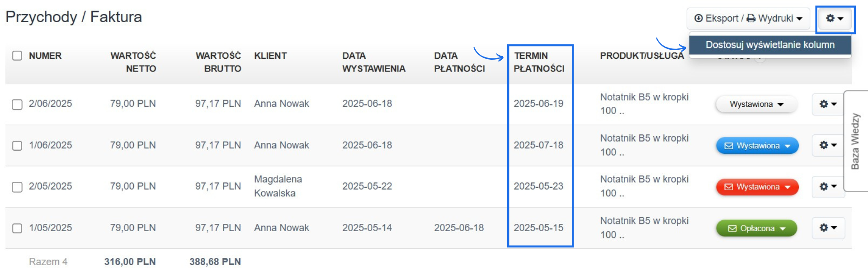Select all invoices with the header checkbox
868x271 pixels.
17,56
